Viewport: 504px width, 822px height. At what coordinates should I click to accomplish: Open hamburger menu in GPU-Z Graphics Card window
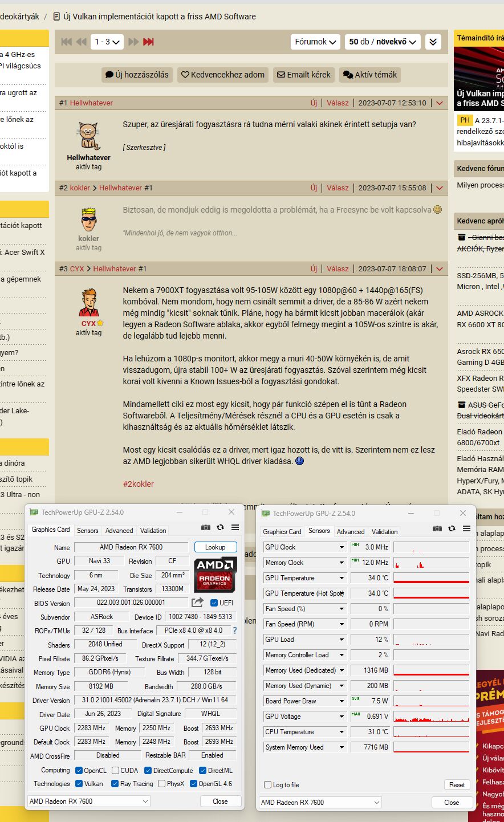click(x=235, y=527)
